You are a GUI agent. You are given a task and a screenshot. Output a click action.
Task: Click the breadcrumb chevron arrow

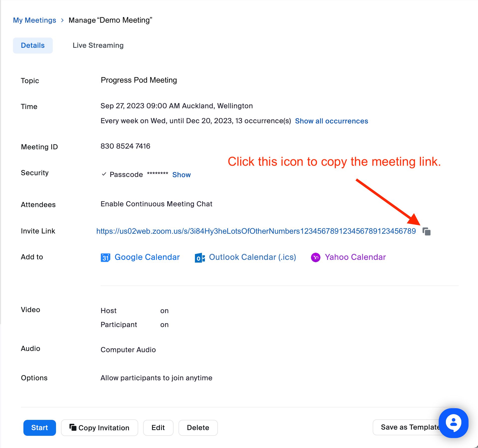[x=62, y=20]
